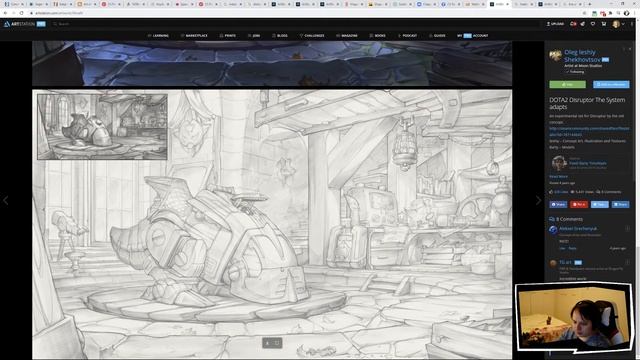The image size is (640, 360).
Task: Click the blue Facebook Share button
Action: click(x=558, y=204)
